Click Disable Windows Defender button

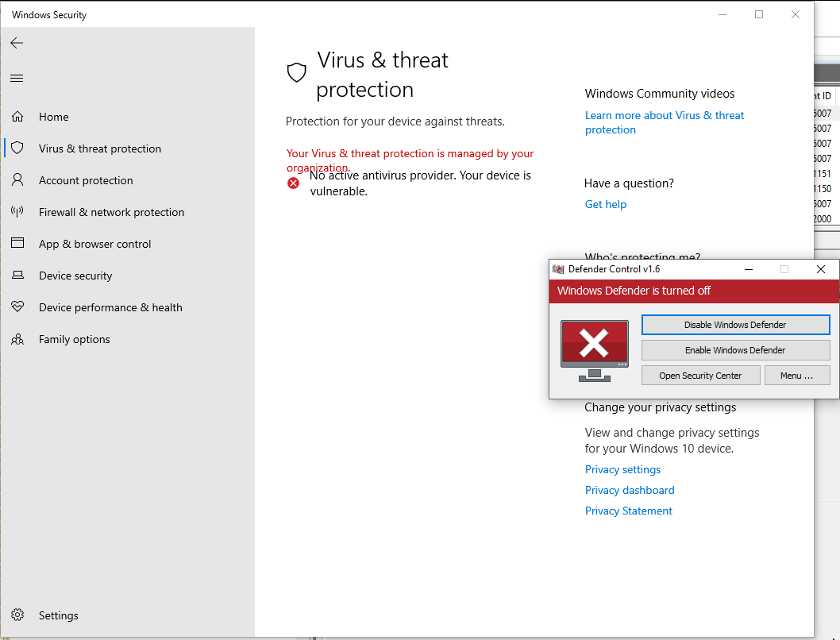coord(735,325)
